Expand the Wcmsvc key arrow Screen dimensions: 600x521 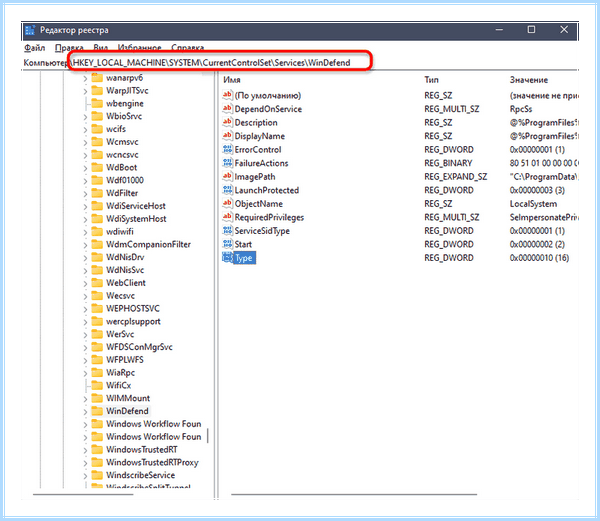(x=85, y=142)
